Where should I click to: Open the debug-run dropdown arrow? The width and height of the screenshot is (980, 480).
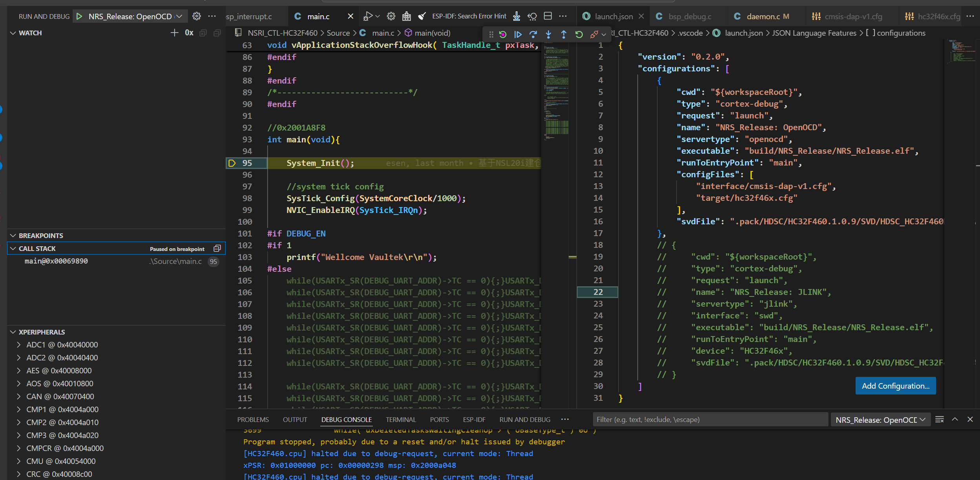[x=378, y=16]
